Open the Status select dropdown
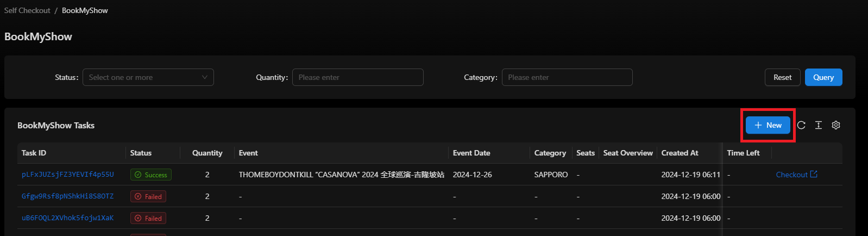Screen dimensions: 868x236 click(148, 77)
